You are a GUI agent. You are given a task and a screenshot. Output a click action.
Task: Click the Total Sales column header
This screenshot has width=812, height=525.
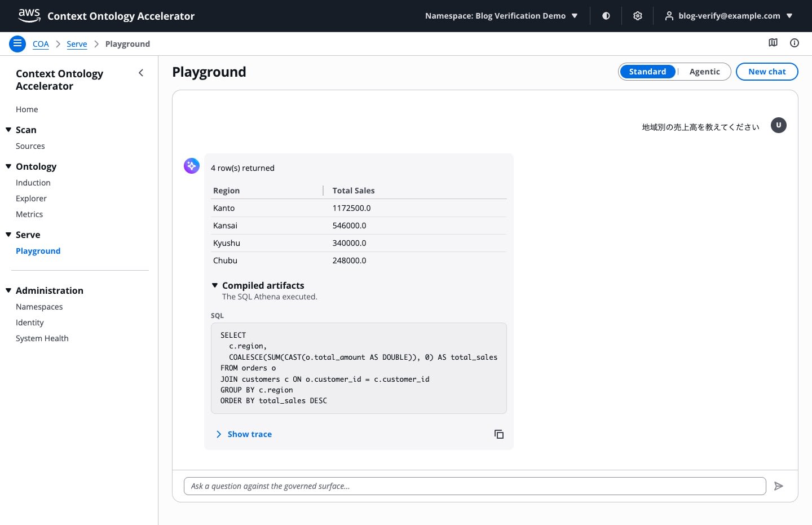point(354,191)
